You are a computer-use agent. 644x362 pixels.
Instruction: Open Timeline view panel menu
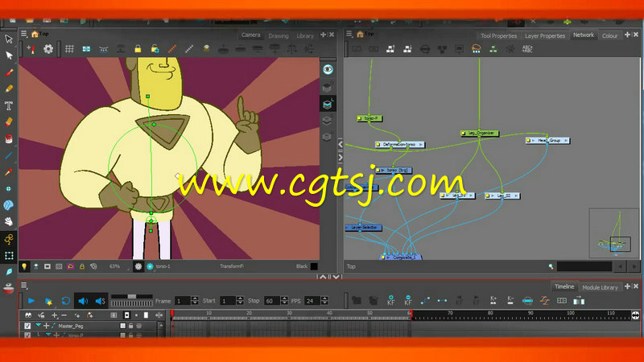click(24, 286)
